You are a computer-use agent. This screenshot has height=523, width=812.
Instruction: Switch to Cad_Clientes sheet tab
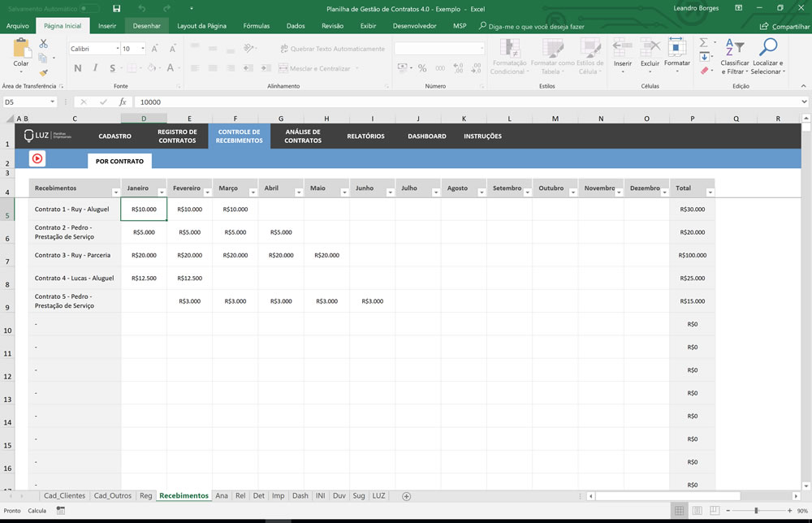64,495
